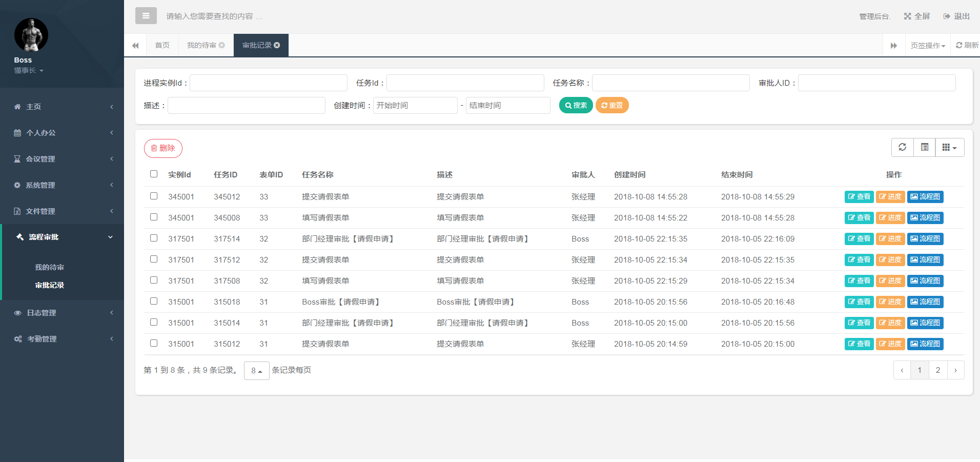The height and width of the screenshot is (462, 980).
Task: Sort by the 创建时间 column header
Action: (x=630, y=175)
